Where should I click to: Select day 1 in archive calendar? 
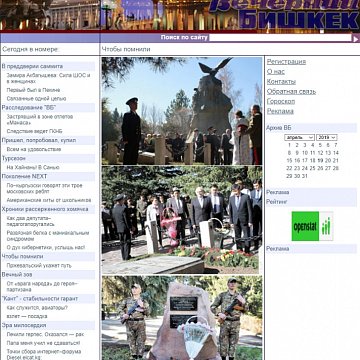point(289,145)
